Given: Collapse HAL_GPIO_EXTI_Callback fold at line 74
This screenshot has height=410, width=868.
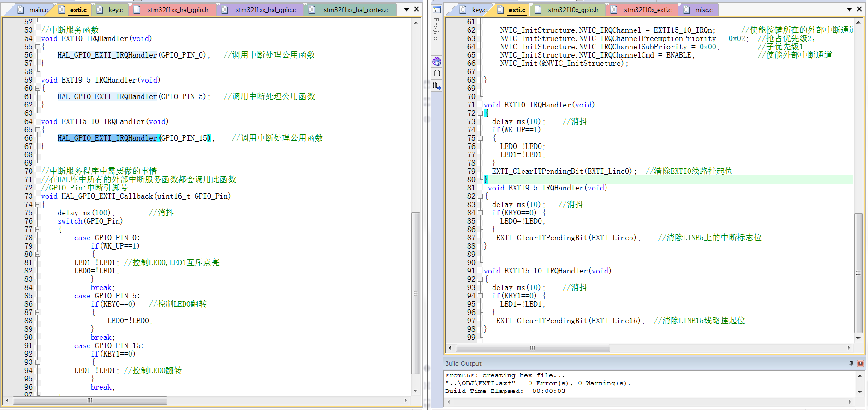Looking at the screenshot, I should (x=38, y=205).
